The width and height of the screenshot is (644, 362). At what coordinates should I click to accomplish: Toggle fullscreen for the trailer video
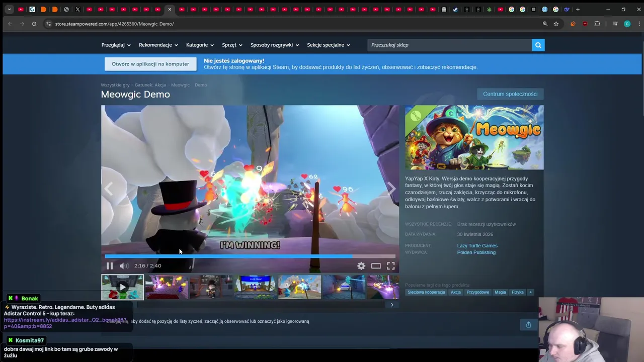(390, 266)
